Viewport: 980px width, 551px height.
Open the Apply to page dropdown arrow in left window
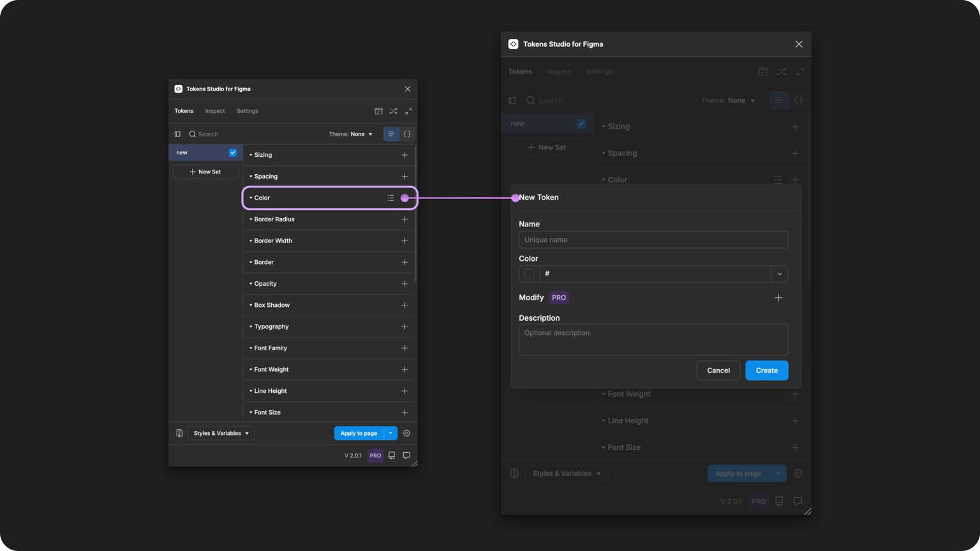[390, 434]
